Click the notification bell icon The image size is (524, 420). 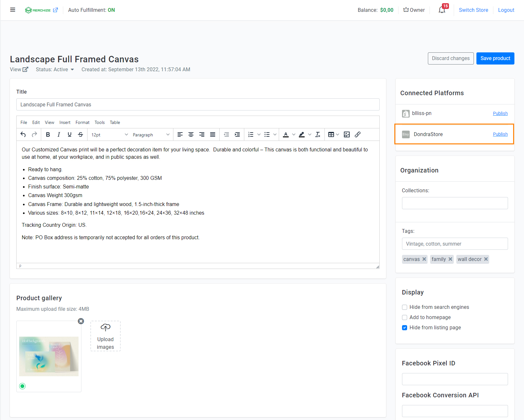click(442, 10)
